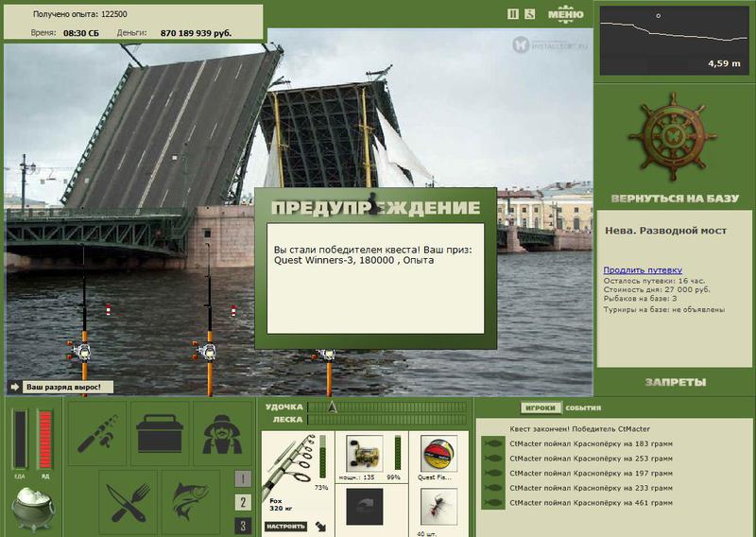Screen dimensions: 756x537
Task: Open the fishing rod tackle icon
Action: click(97, 433)
